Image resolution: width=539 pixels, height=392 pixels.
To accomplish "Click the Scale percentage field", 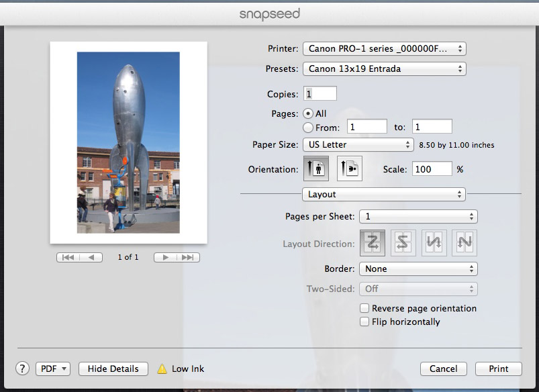I will (x=432, y=169).
